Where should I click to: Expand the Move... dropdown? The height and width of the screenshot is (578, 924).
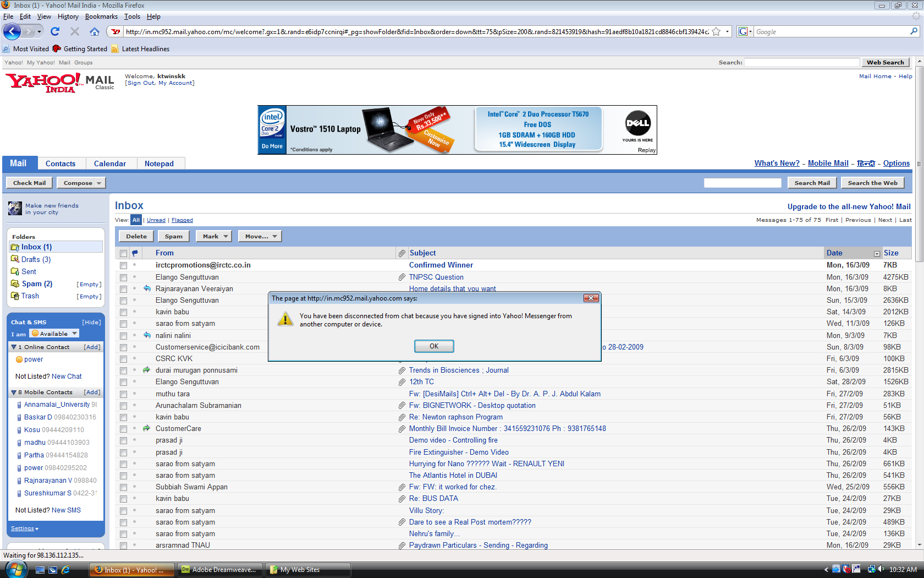pyautogui.click(x=261, y=236)
